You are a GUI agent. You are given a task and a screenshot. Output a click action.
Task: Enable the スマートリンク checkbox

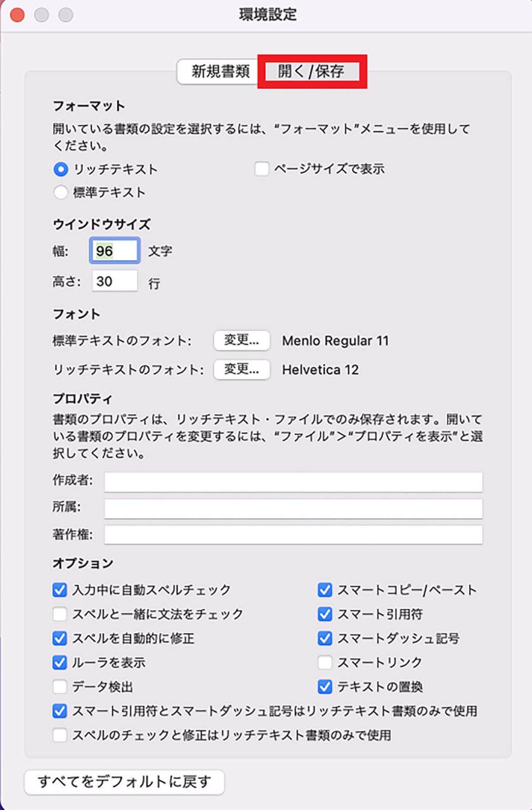point(325,662)
